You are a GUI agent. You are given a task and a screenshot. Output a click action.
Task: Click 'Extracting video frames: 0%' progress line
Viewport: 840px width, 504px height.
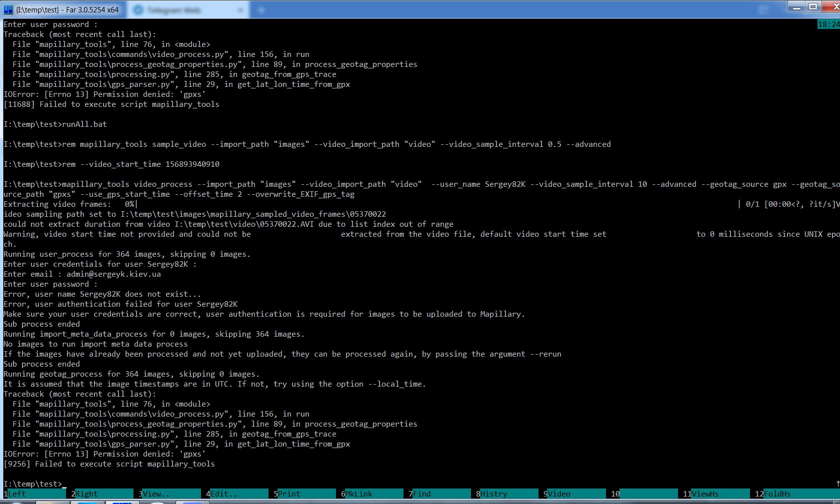70,204
